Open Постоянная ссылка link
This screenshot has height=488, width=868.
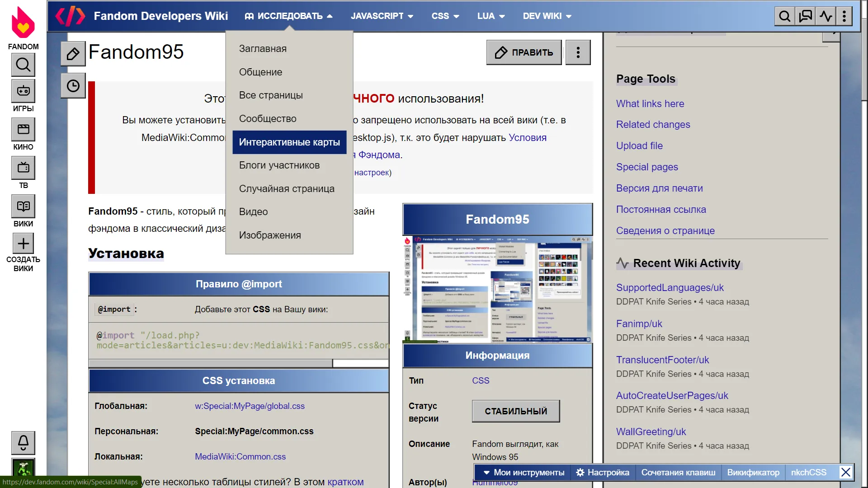point(661,209)
